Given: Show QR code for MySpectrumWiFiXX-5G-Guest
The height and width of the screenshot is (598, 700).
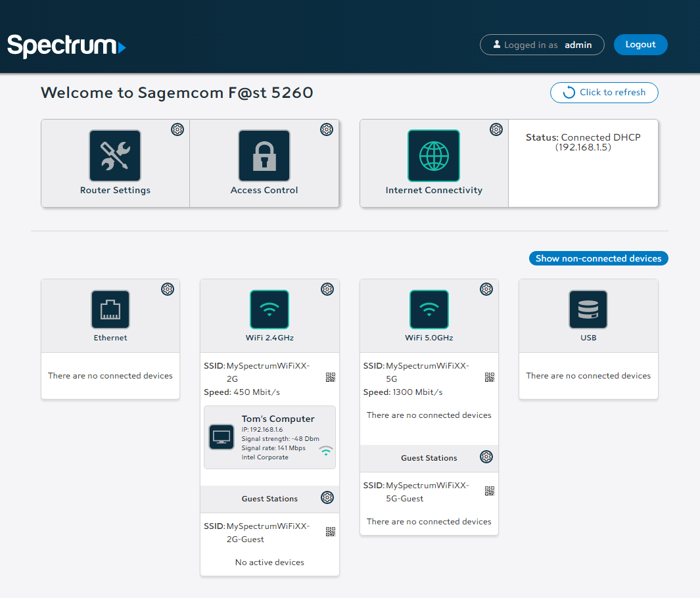Looking at the screenshot, I should (490, 491).
